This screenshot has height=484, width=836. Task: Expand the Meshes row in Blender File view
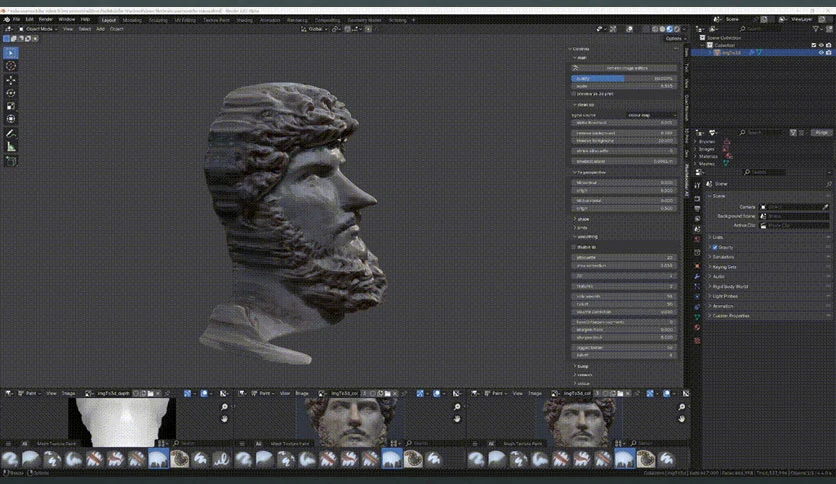pyautogui.click(x=695, y=164)
